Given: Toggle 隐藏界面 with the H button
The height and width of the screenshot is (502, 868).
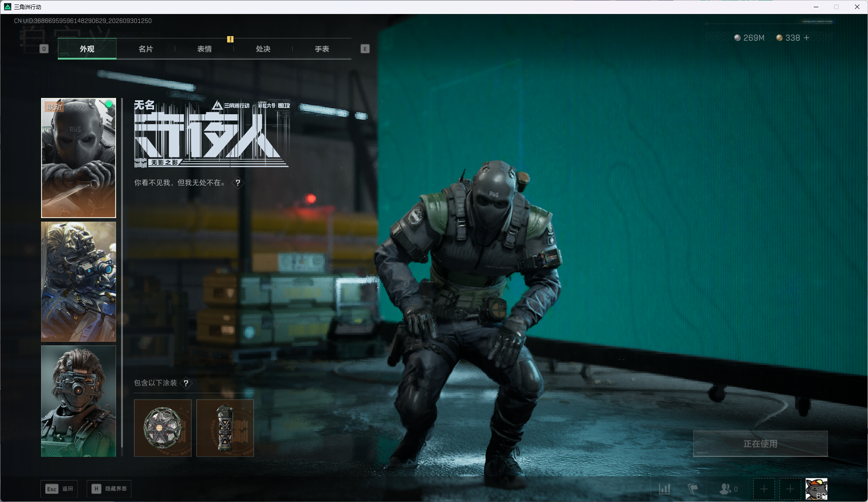Looking at the screenshot, I should (109, 489).
